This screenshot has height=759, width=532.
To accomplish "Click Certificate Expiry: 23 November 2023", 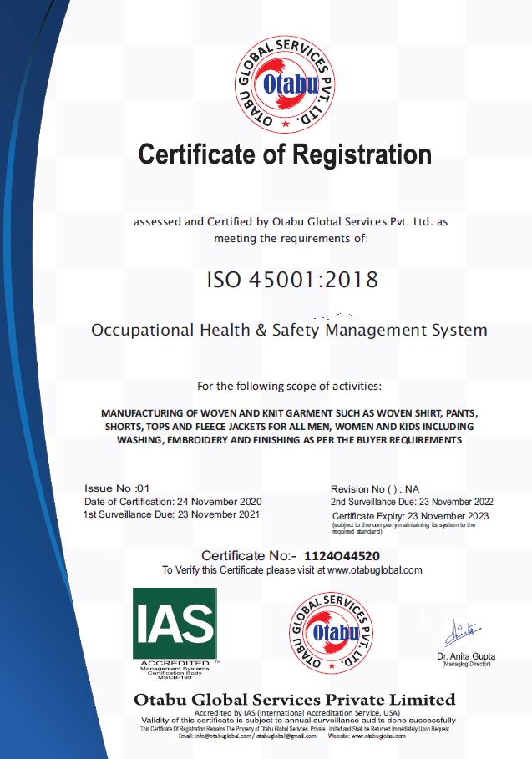I will [411, 516].
